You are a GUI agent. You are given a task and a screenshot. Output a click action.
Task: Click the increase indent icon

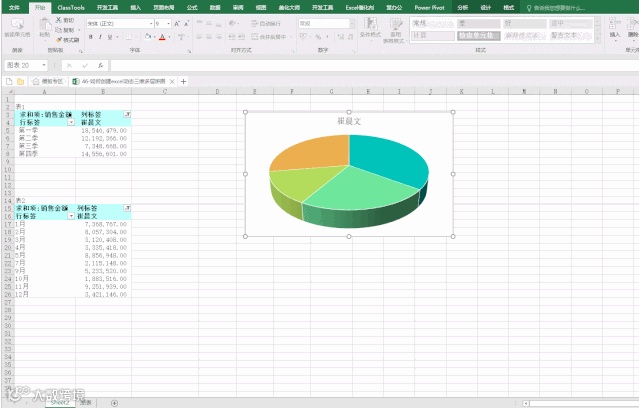coord(241,37)
